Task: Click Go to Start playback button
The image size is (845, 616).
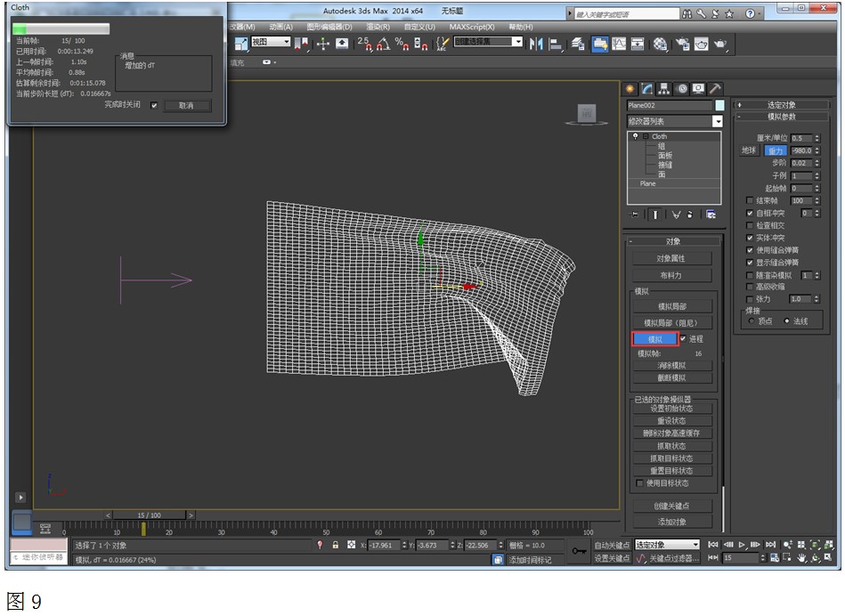Action: 713,545
